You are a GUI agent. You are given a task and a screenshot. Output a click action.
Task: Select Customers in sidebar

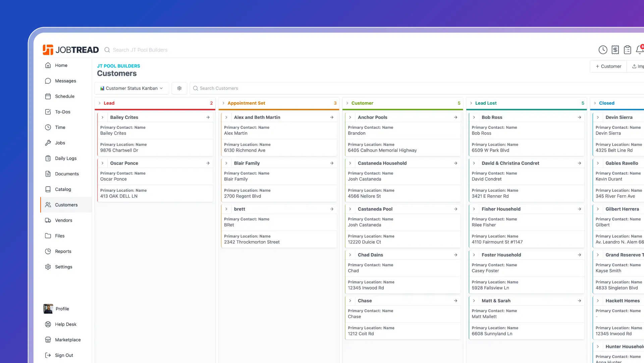pyautogui.click(x=66, y=205)
